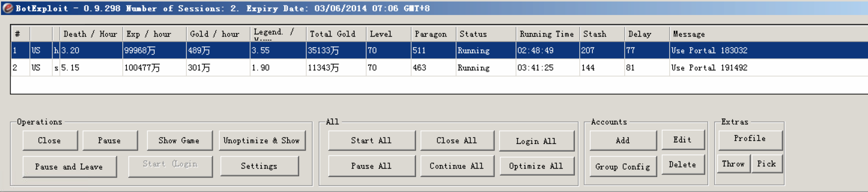This screenshot has width=868, height=192.
Task: Pause the selected session
Action: pyautogui.click(x=110, y=140)
